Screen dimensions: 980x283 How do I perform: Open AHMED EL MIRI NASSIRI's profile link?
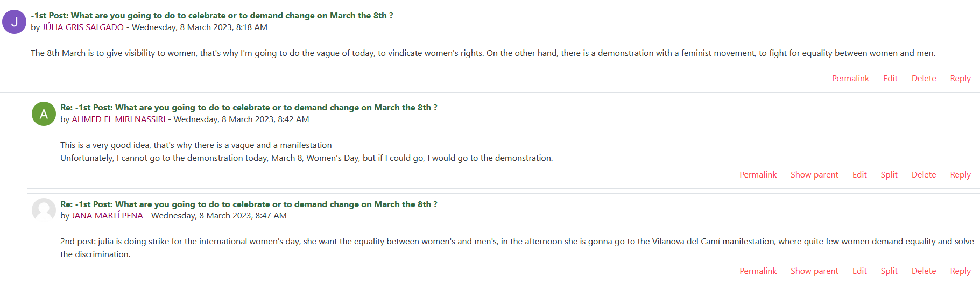pyautogui.click(x=118, y=119)
